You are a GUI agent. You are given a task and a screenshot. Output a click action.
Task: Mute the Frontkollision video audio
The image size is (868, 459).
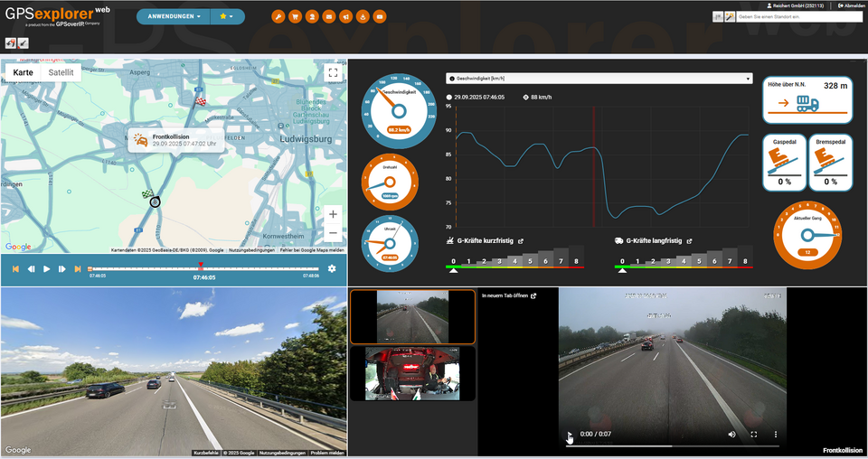(x=731, y=435)
